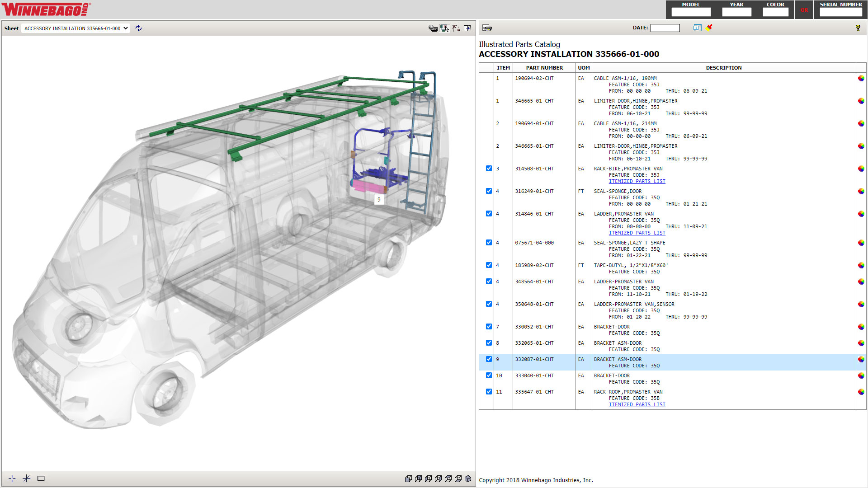
Task: Clear the date filter with the eraser icon
Action: (x=709, y=27)
